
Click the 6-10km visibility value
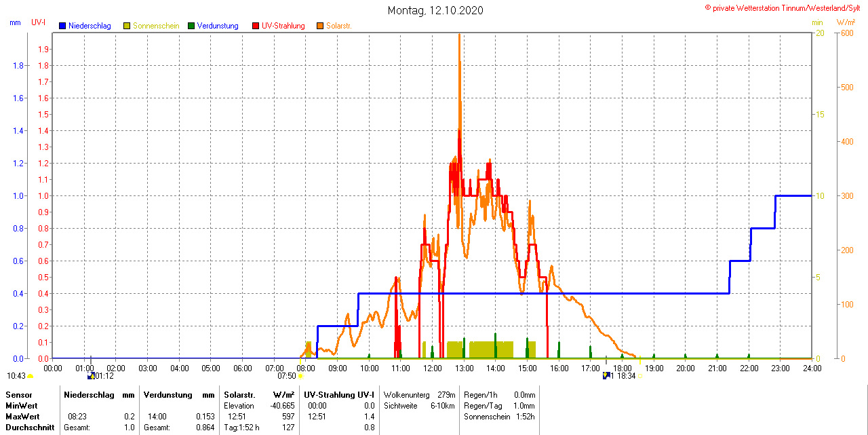click(x=444, y=405)
